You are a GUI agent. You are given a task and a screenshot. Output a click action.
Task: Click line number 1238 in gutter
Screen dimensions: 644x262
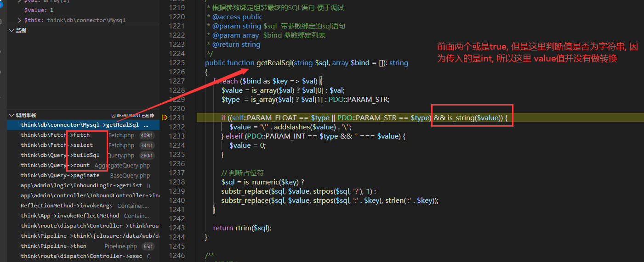click(x=177, y=182)
